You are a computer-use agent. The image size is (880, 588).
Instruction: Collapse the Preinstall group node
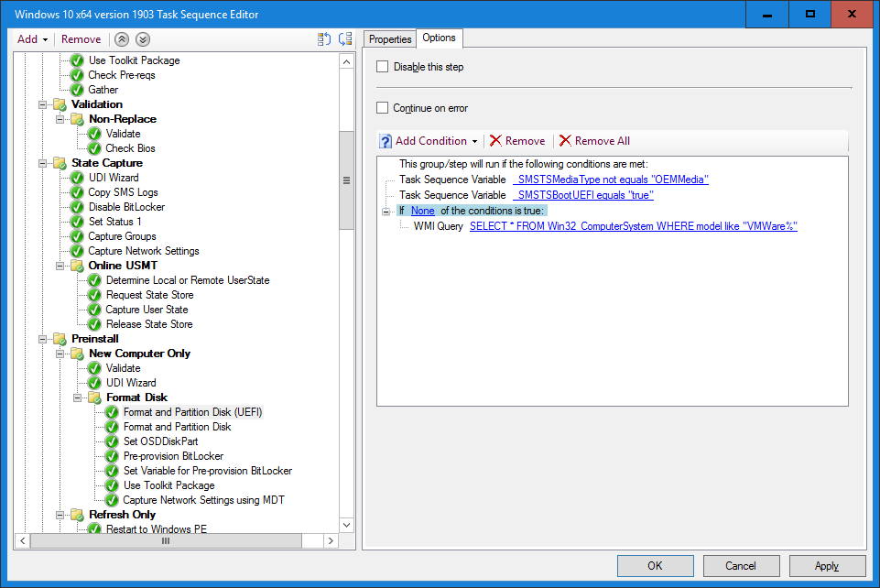42,339
